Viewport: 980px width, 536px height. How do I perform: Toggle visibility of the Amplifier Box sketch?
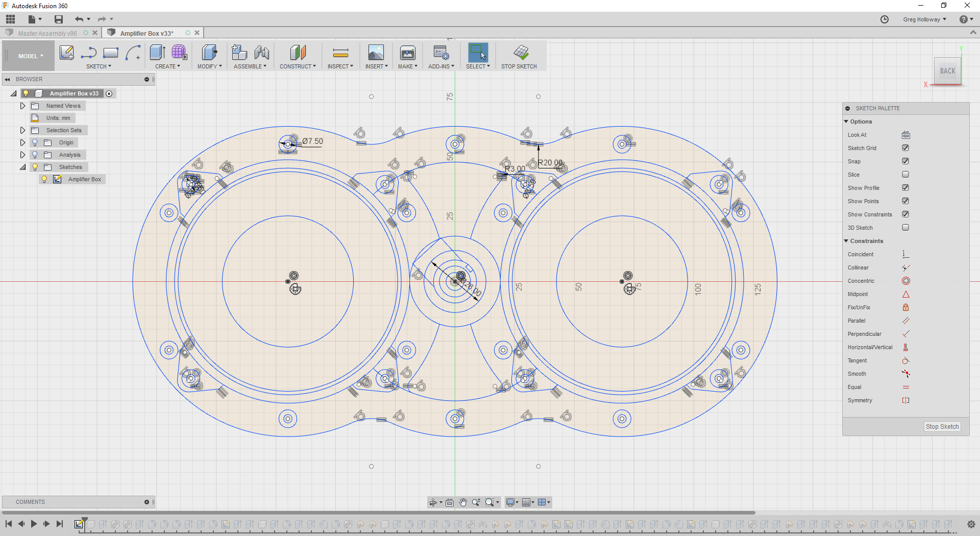pos(44,179)
